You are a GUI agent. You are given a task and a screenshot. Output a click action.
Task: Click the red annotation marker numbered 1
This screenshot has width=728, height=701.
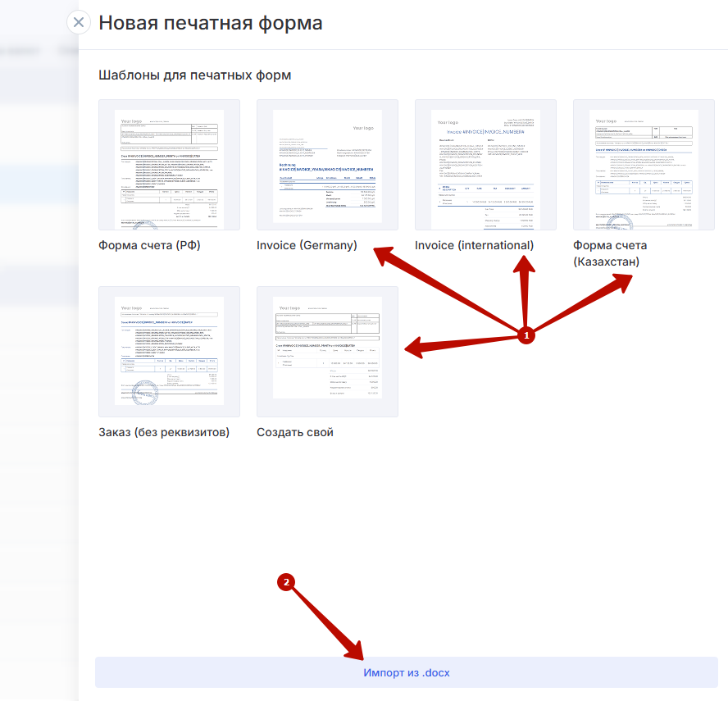pyautogui.click(x=529, y=335)
